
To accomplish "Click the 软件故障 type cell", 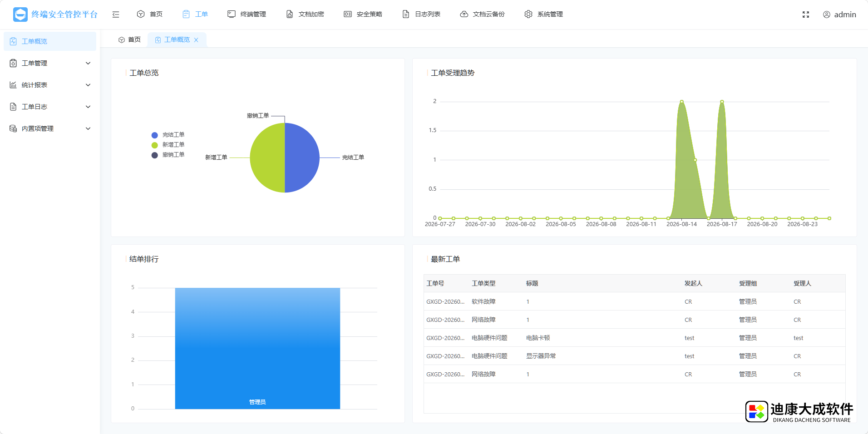I will tap(483, 301).
